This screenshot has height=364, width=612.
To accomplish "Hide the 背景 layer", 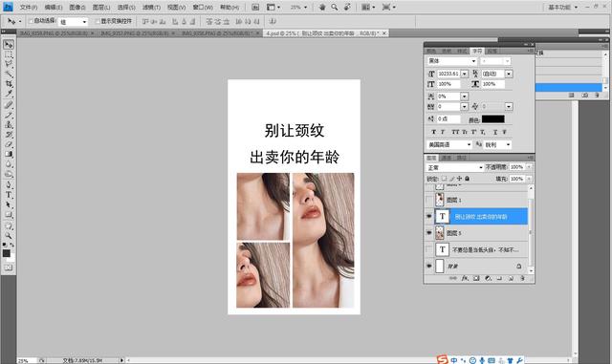I will point(429,267).
